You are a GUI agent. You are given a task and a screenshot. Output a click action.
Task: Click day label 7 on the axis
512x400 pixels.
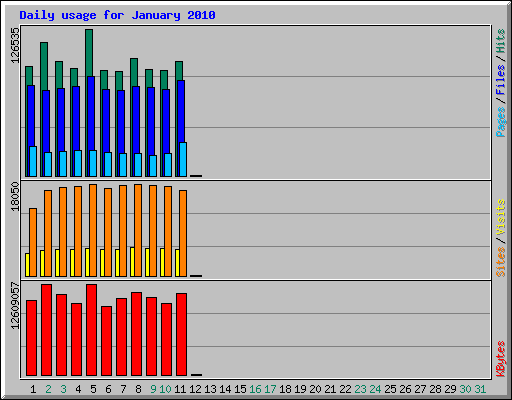[123, 389]
